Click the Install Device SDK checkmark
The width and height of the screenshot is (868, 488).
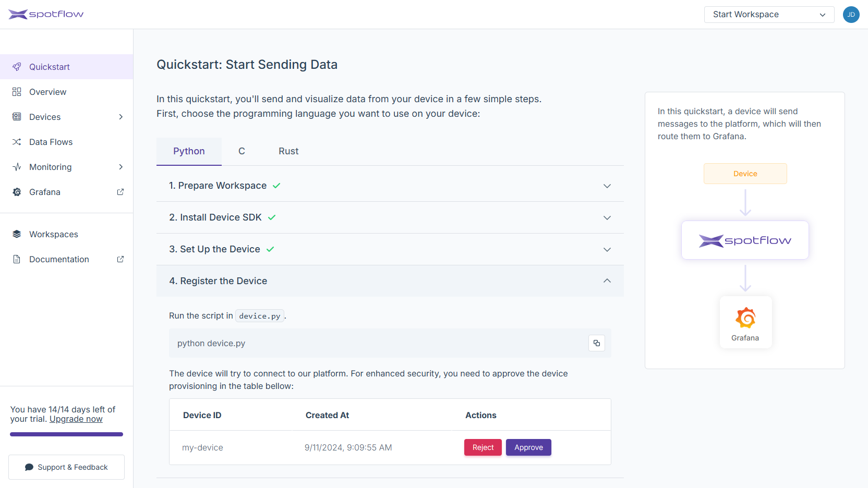pyautogui.click(x=272, y=217)
